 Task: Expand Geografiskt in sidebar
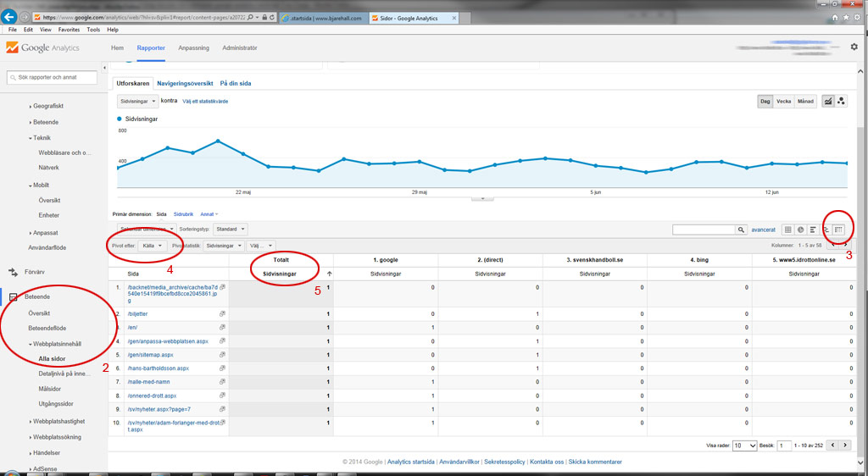47,106
